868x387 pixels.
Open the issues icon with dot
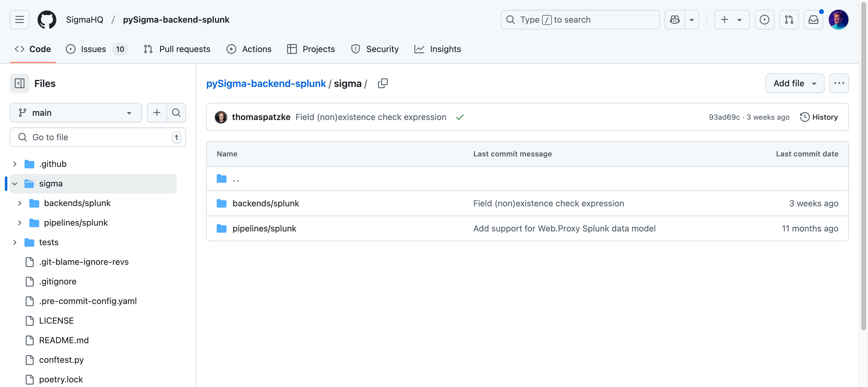pyautogui.click(x=764, y=20)
